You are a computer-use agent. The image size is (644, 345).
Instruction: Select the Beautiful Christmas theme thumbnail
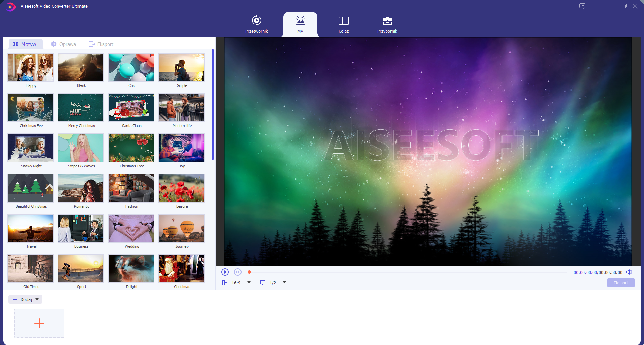31,188
